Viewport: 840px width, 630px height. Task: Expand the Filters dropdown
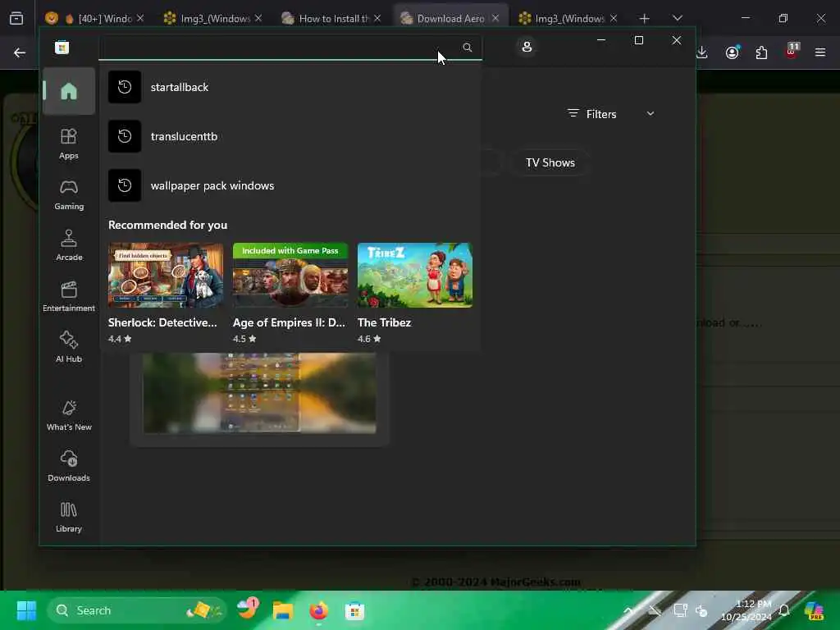[610, 114]
